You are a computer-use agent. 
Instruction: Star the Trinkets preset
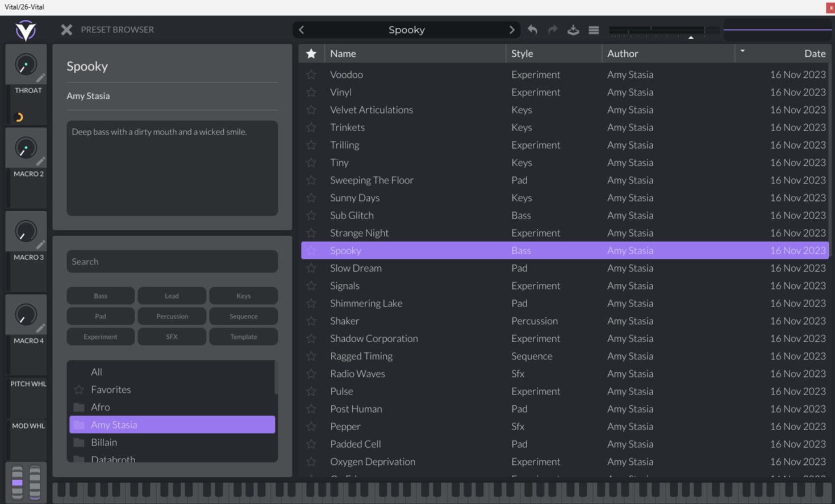311,127
